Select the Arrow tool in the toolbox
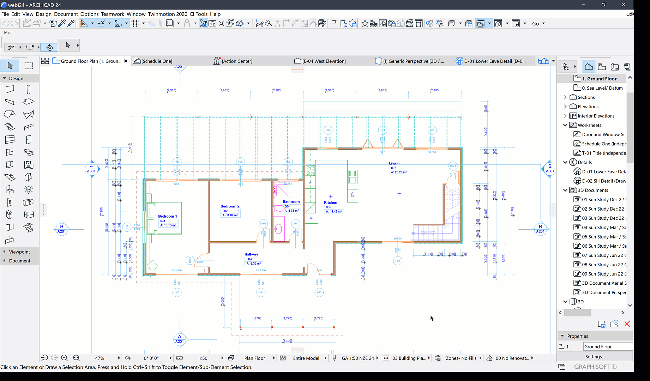 point(10,66)
